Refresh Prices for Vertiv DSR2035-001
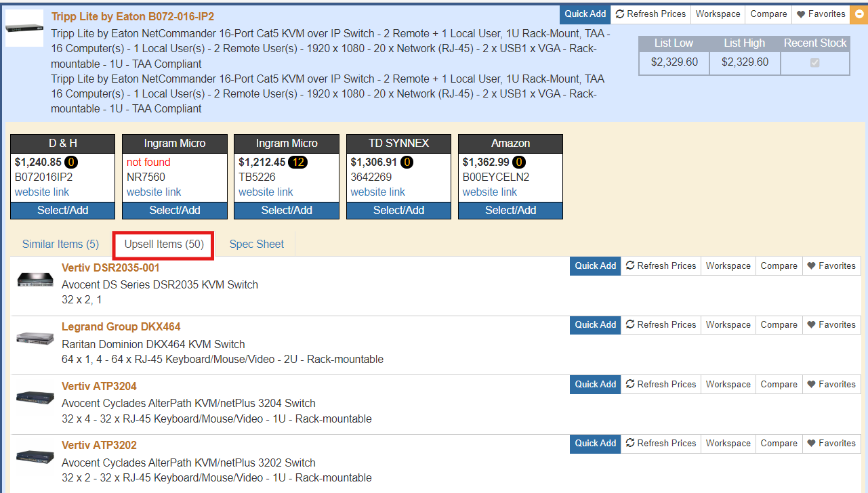The width and height of the screenshot is (868, 493). (661, 266)
